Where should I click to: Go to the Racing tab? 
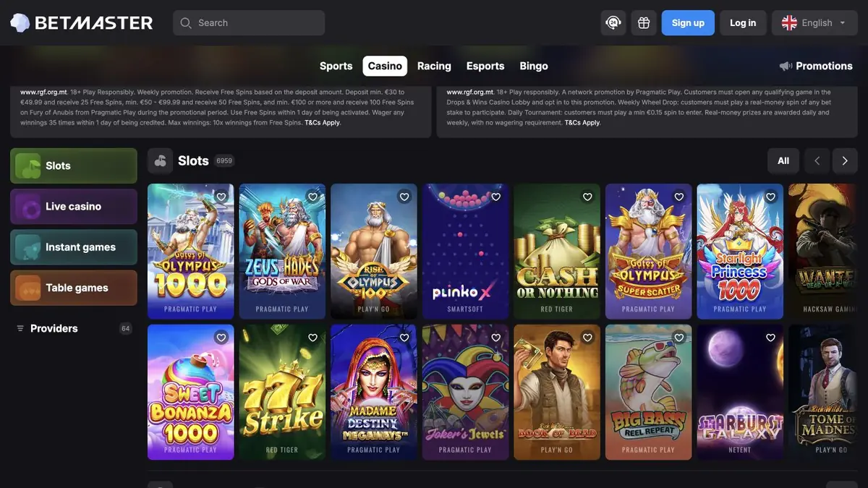[434, 66]
